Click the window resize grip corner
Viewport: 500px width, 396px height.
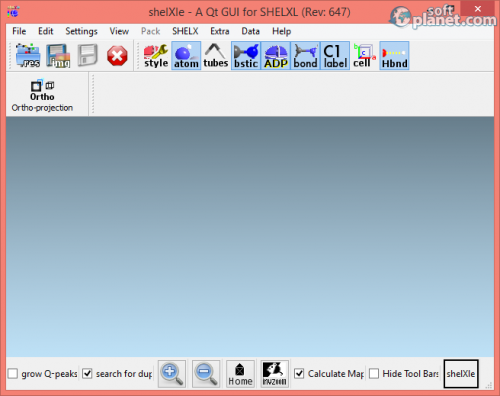(x=489, y=385)
